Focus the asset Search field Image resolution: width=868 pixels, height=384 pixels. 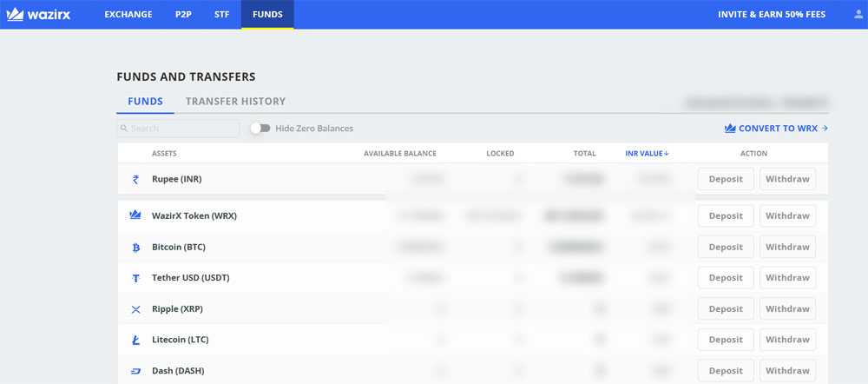178,128
